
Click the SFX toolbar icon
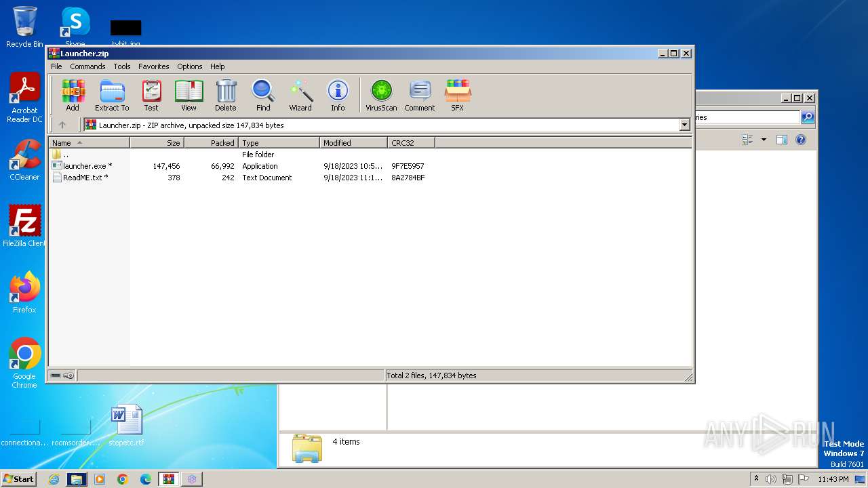click(x=458, y=95)
